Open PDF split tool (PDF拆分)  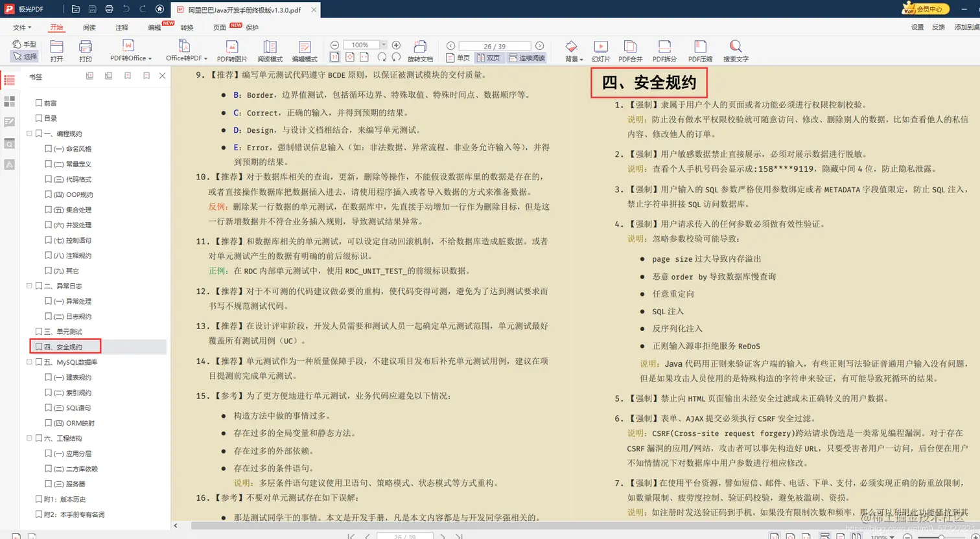coord(664,51)
